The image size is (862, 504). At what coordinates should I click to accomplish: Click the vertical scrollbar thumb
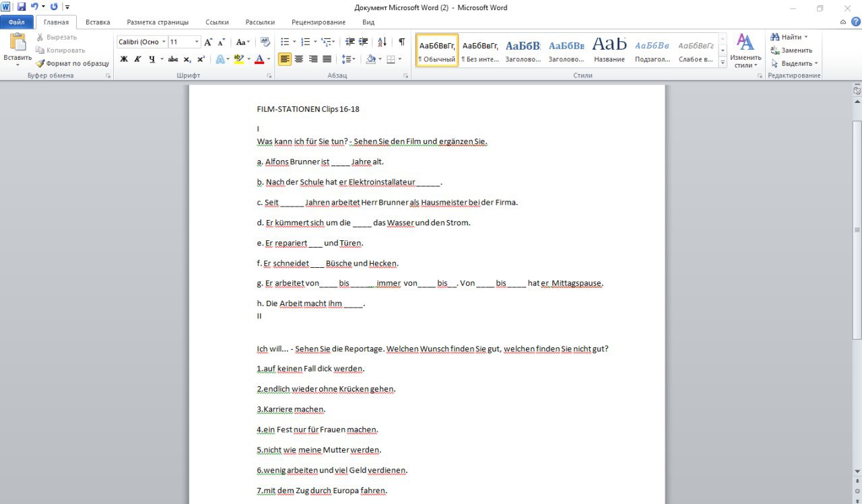pyautogui.click(x=857, y=229)
